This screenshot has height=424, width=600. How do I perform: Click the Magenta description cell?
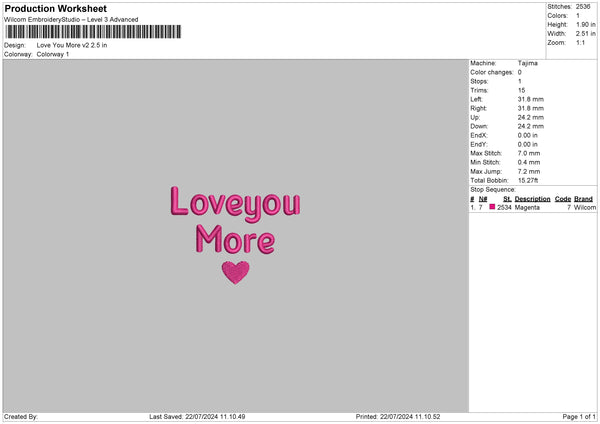(x=527, y=207)
